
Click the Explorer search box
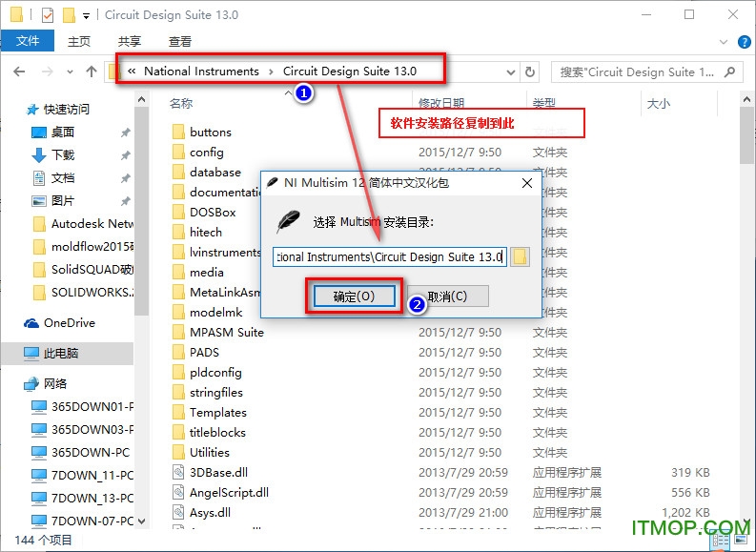point(646,72)
